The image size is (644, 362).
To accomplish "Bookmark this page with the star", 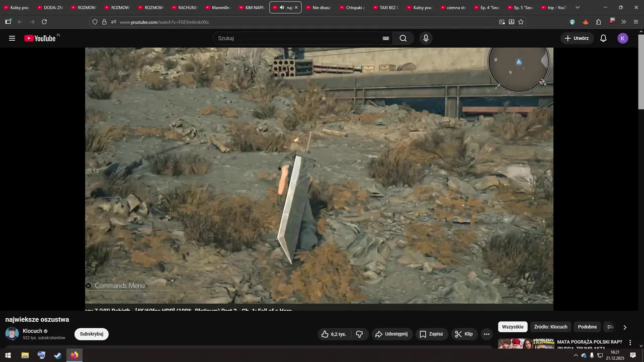I will click(x=521, y=22).
